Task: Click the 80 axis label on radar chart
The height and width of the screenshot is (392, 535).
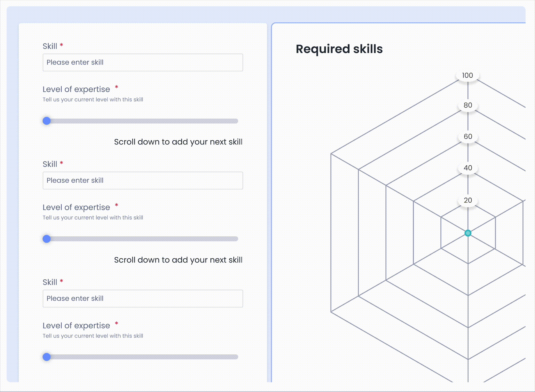Action: pos(468,105)
